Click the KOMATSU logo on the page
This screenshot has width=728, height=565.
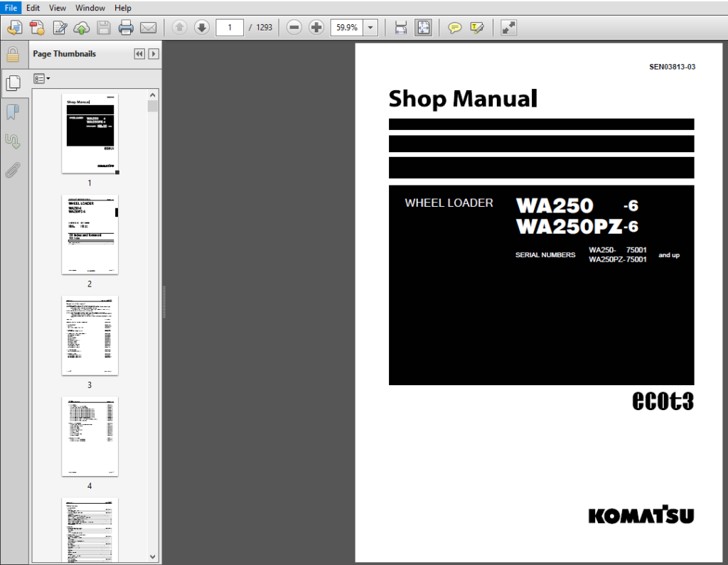click(x=641, y=515)
